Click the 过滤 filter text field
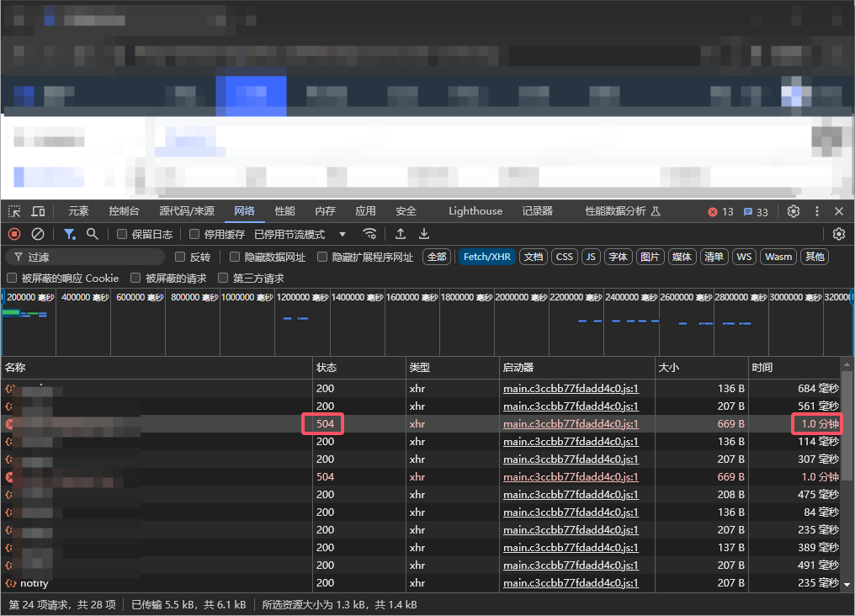 coord(93,257)
